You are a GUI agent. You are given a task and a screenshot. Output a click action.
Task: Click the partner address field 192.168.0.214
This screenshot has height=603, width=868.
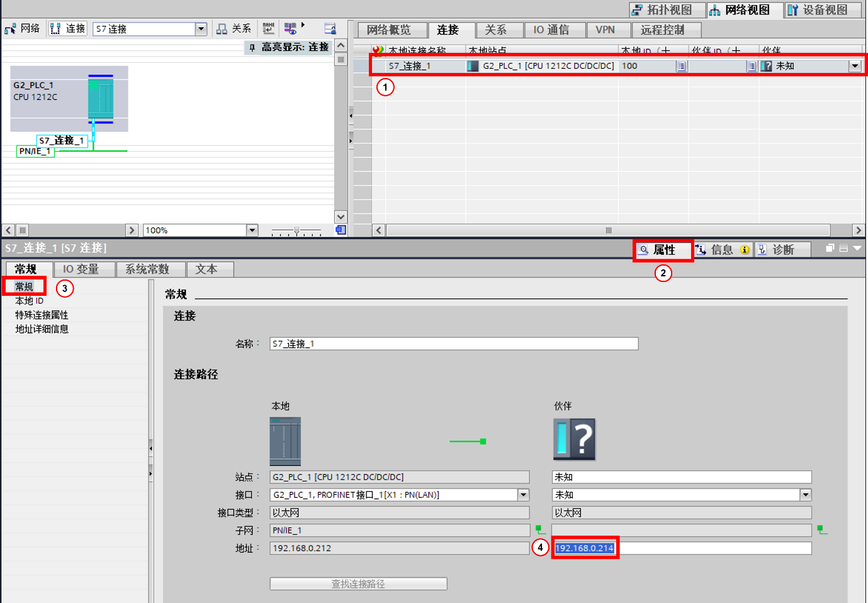coord(585,548)
